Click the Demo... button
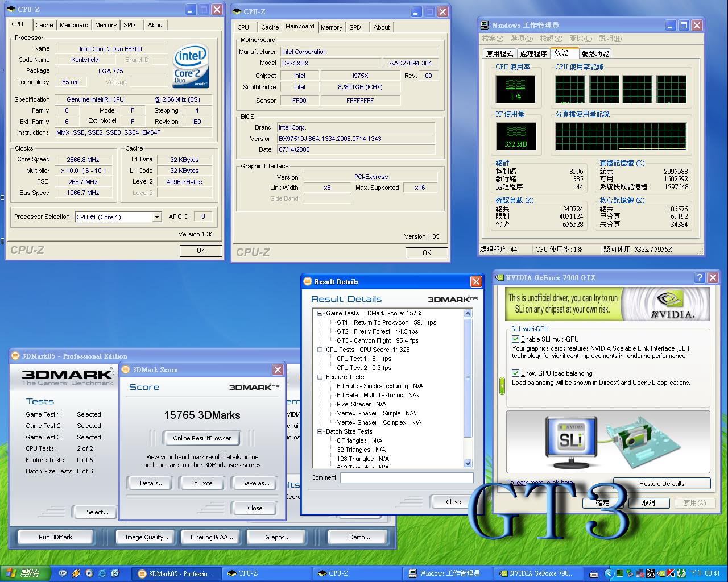 [359, 537]
